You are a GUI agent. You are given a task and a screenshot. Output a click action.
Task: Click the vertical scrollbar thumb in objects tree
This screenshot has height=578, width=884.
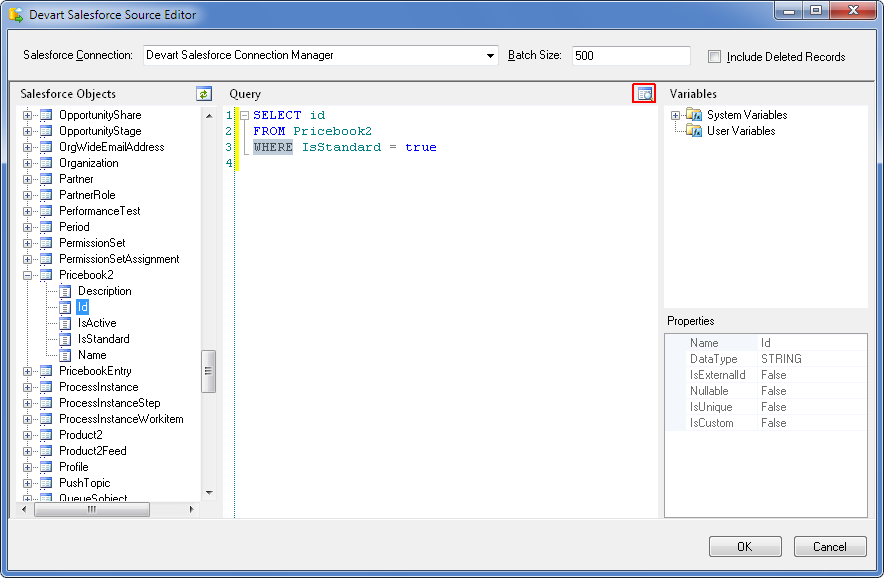(x=208, y=371)
